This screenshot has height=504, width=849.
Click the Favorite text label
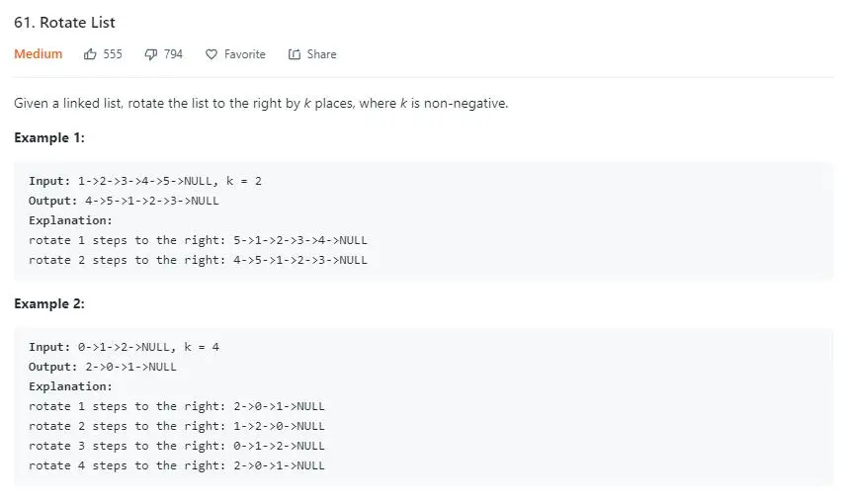point(244,54)
